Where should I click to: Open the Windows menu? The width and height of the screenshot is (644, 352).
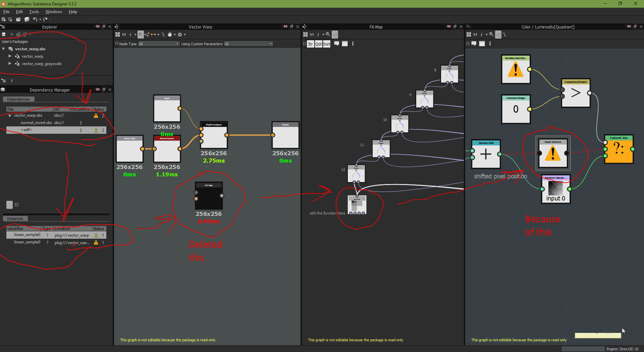(x=54, y=12)
